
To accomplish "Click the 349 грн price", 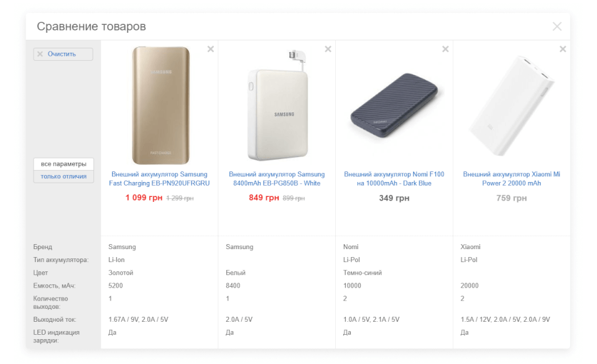I will (394, 198).
